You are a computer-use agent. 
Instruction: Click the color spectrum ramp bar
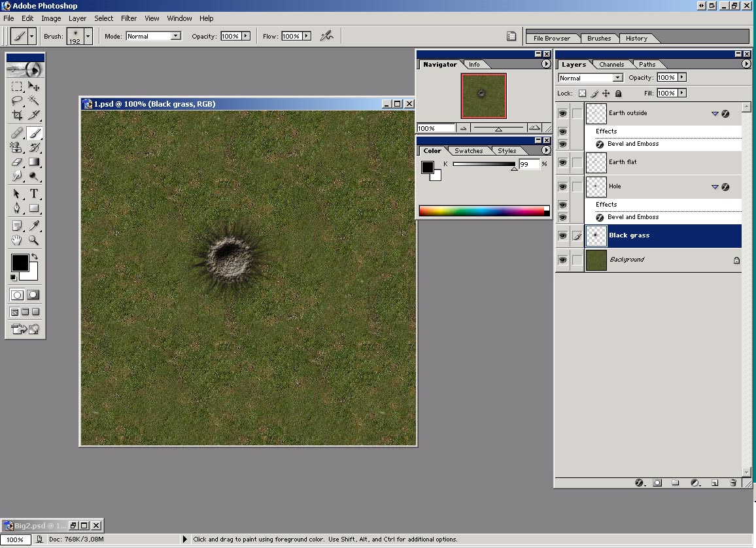481,211
